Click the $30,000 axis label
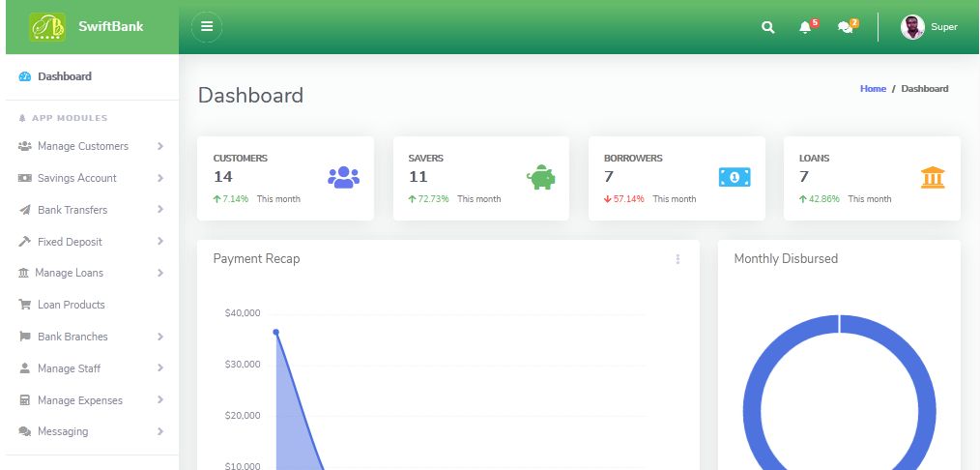Screen dimensions: 980x470 pos(243,365)
